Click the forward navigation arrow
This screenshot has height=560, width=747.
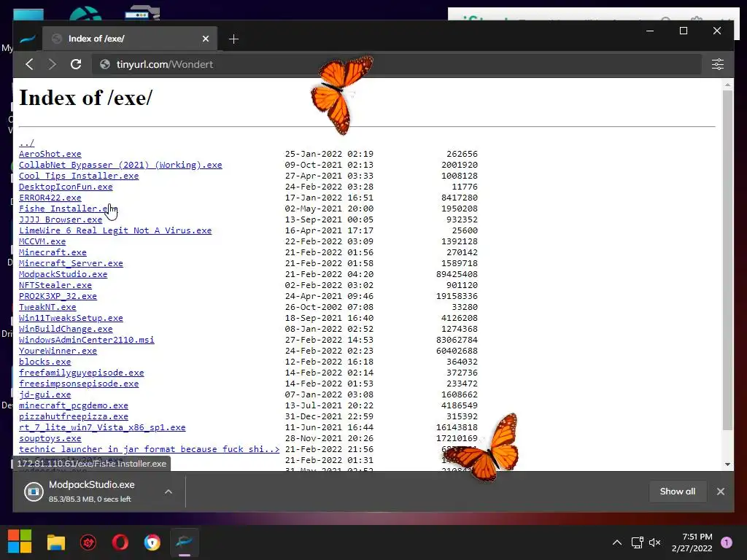tap(52, 64)
